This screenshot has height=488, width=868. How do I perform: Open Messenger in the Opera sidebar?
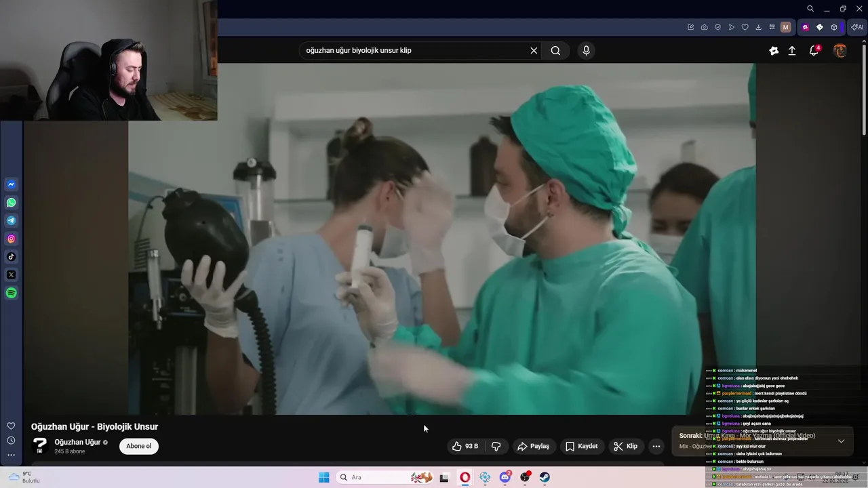tap(12, 184)
